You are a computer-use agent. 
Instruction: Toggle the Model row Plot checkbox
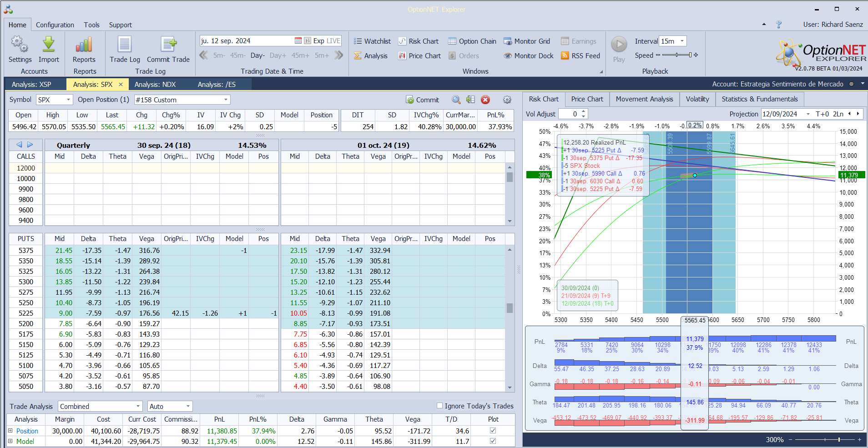493,441
